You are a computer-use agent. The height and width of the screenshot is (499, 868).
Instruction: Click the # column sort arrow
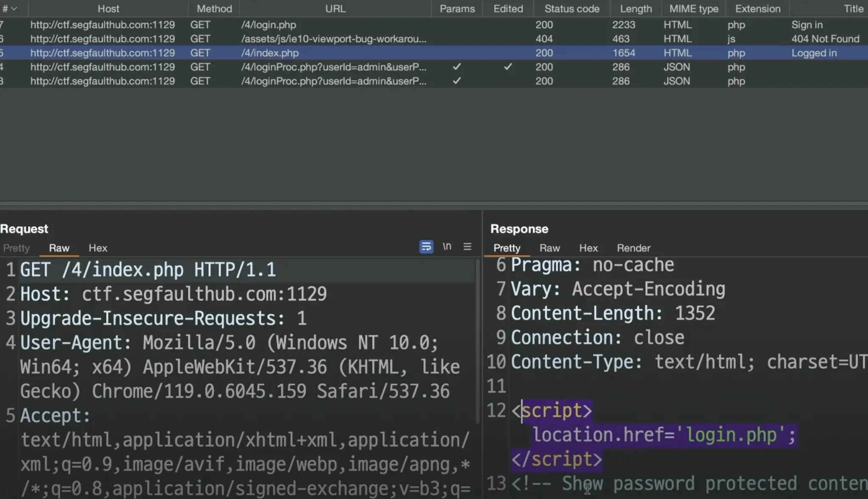(x=14, y=8)
